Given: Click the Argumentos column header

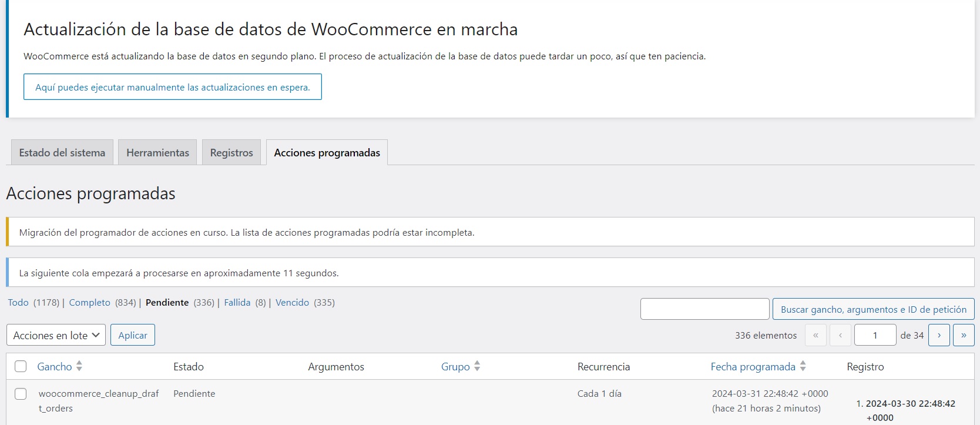Looking at the screenshot, I should [x=336, y=366].
